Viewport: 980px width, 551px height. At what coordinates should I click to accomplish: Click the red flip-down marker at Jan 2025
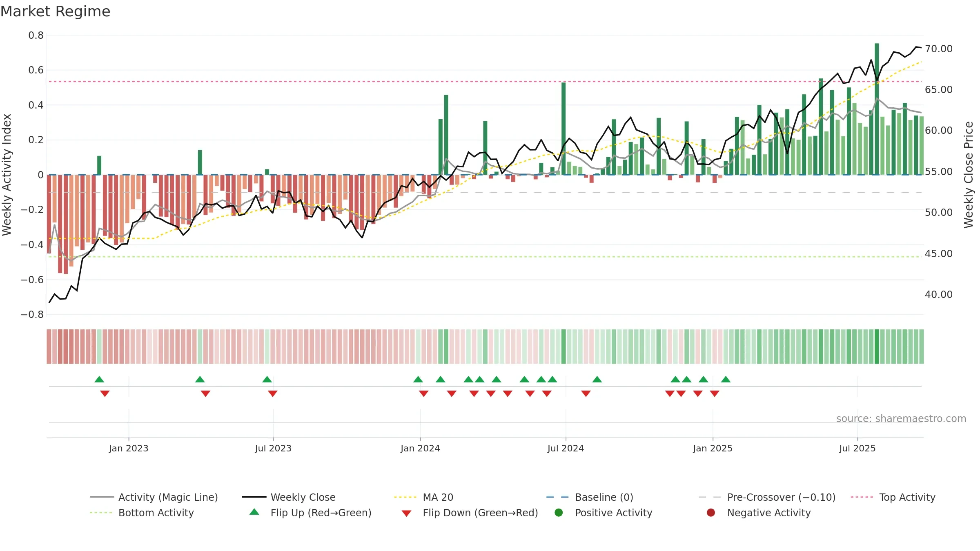[715, 393]
